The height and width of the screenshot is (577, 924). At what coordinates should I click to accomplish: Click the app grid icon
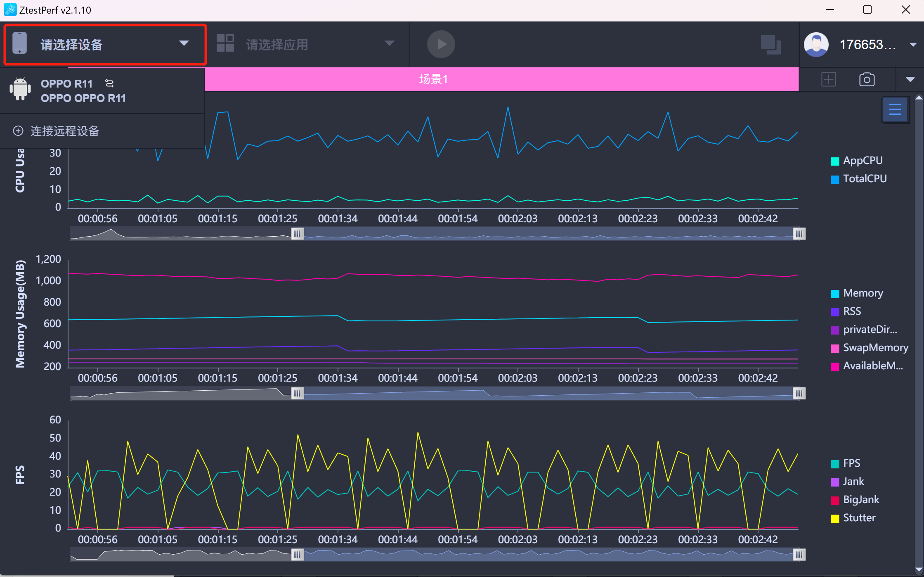(x=225, y=43)
